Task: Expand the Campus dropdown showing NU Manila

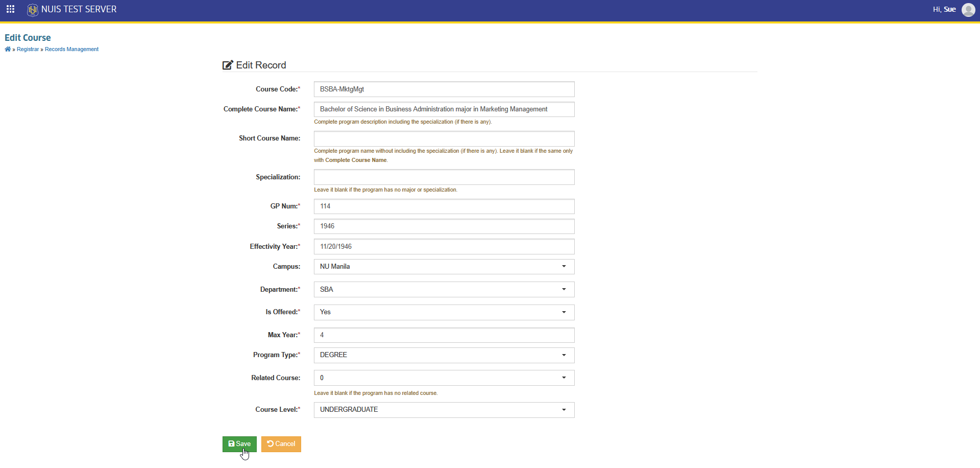Action: [444, 267]
